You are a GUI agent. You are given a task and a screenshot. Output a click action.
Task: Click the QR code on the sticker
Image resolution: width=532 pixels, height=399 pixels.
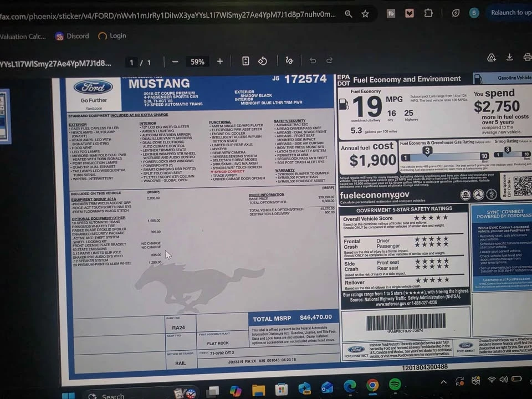coord(523,186)
